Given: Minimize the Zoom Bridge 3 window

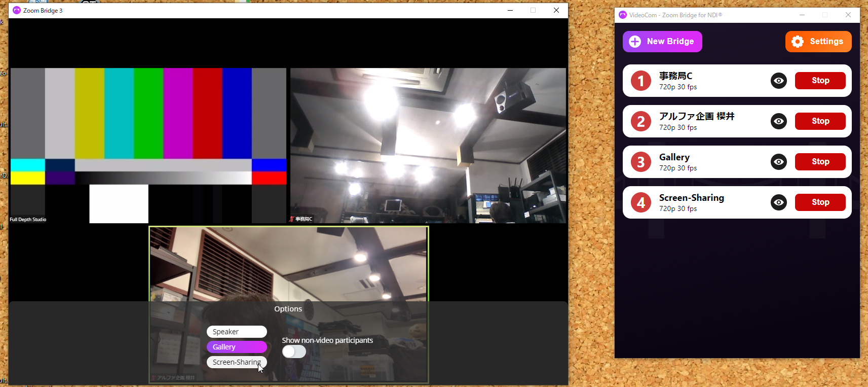Looking at the screenshot, I should point(510,10).
